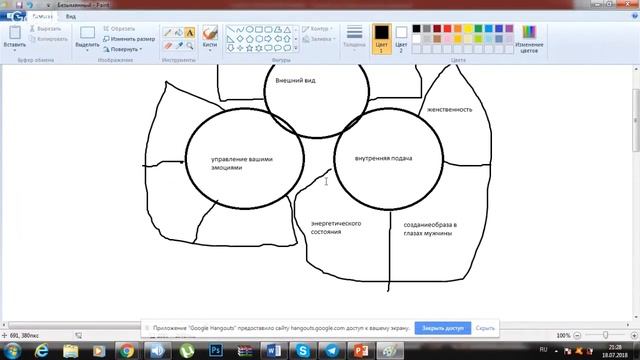The image size is (640, 360).
Task: Choose the pentagon shape
Action: (x=249, y=39)
